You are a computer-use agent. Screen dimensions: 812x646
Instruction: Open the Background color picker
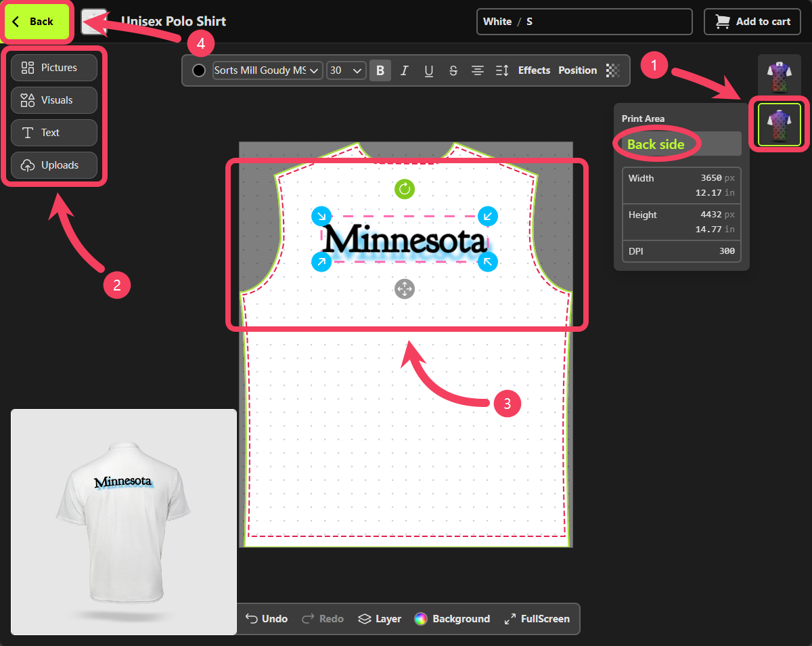click(x=452, y=619)
